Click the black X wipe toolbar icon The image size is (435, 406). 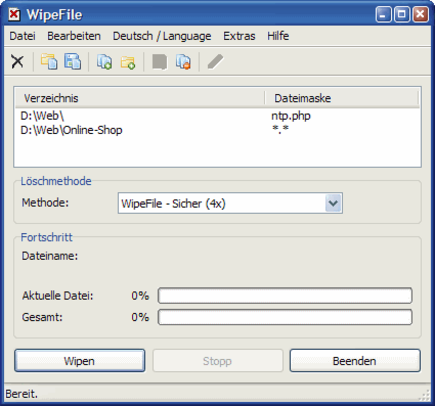click(x=17, y=62)
